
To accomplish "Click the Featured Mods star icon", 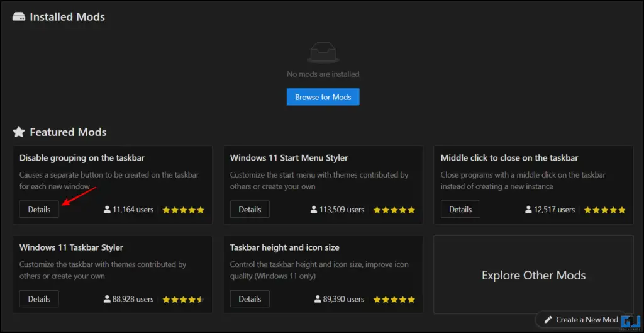I will [19, 132].
